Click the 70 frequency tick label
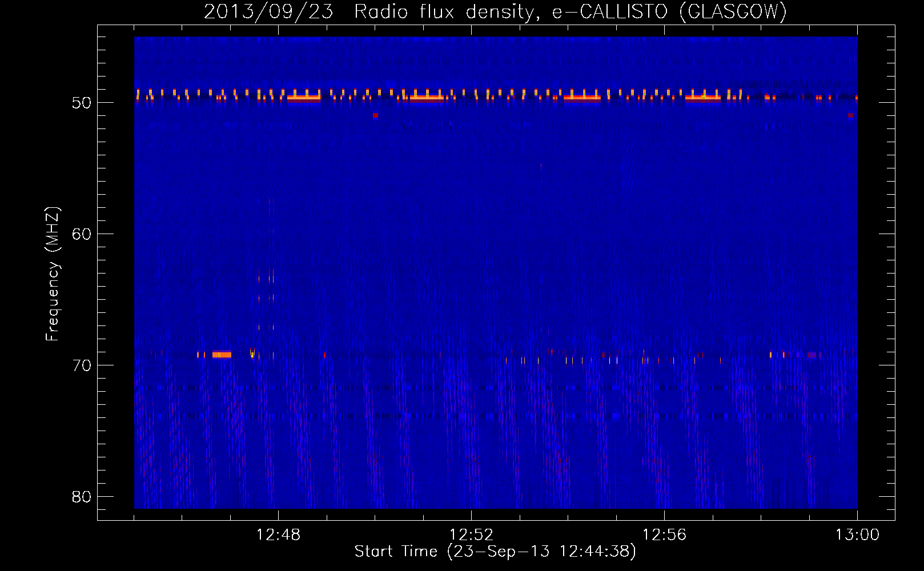This screenshot has width=924, height=571. pos(81,365)
